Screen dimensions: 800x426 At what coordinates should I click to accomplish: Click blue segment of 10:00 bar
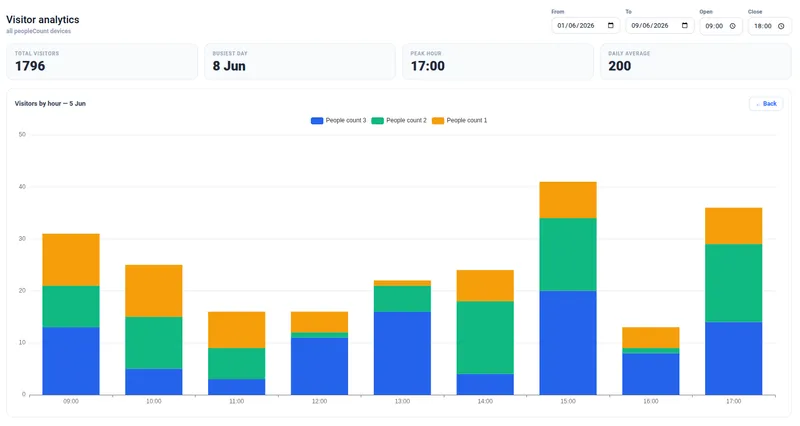point(154,382)
